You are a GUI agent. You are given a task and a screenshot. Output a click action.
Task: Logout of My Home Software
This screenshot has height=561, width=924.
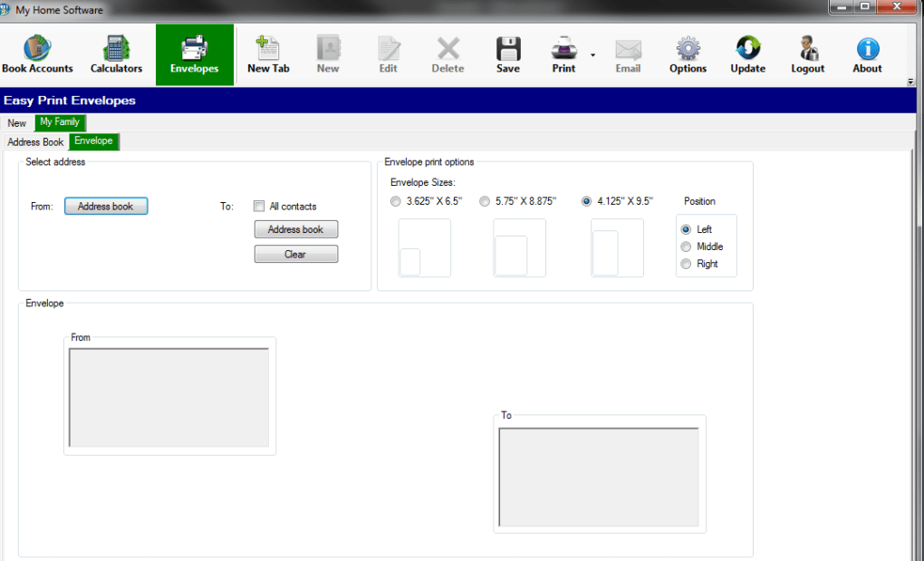tap(807, 54)
